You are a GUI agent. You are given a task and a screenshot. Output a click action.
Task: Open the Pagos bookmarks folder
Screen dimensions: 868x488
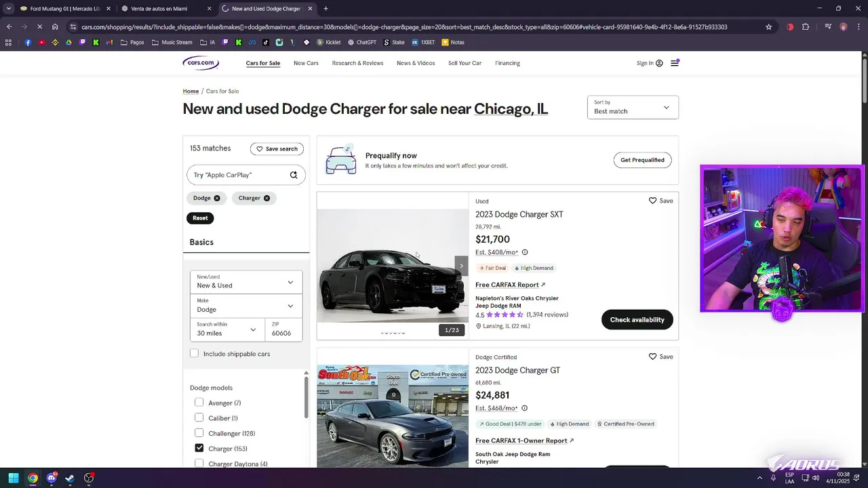[x=132, y=42]
